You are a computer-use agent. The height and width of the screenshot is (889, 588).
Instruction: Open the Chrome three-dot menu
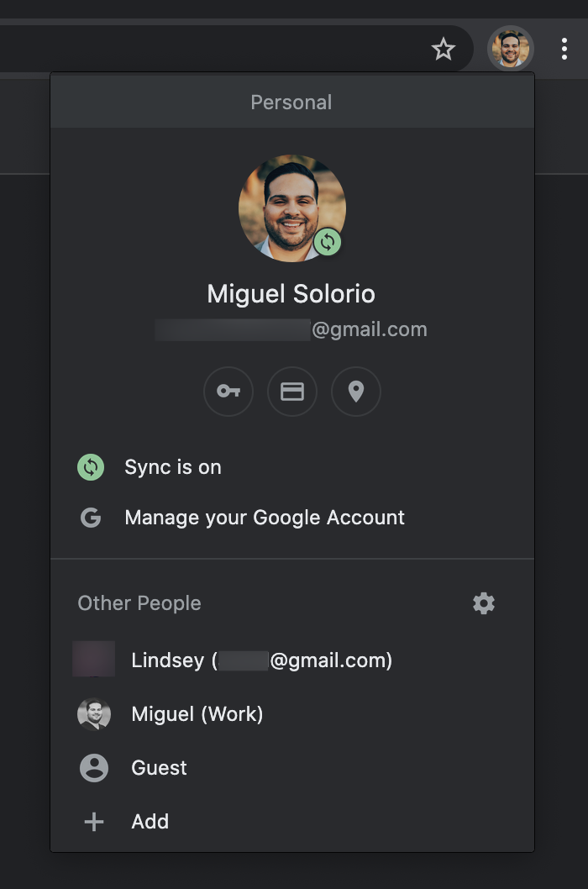point(564,49)
